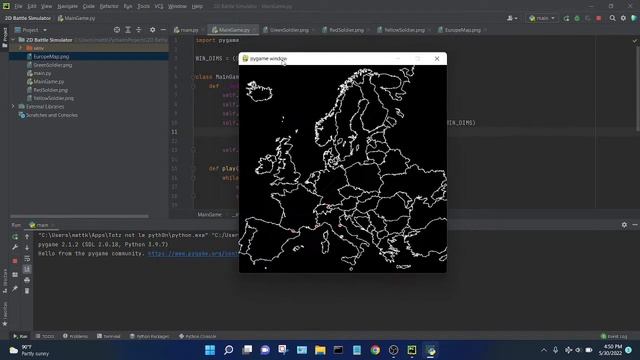The height and width of the screenshot is (360, 640).
Task: Click the restore layout icon in Run panel
Action: tap(15, 275)
